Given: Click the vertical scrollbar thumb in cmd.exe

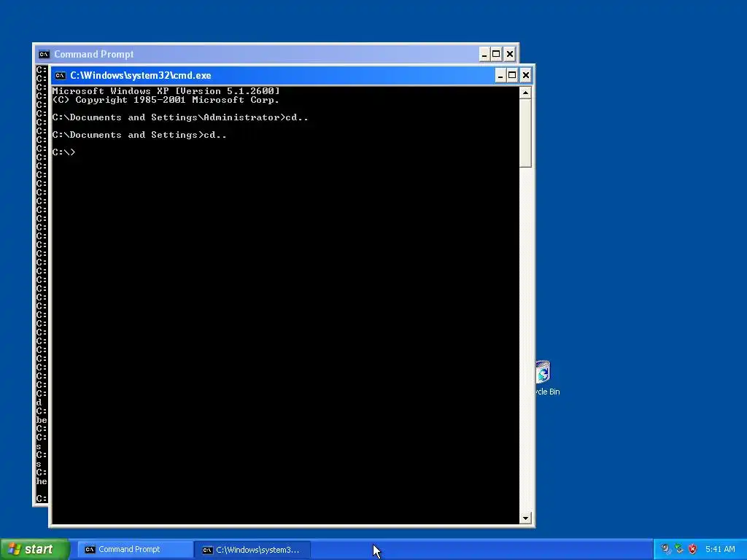Looking at the screenshot, I should 525,133.
